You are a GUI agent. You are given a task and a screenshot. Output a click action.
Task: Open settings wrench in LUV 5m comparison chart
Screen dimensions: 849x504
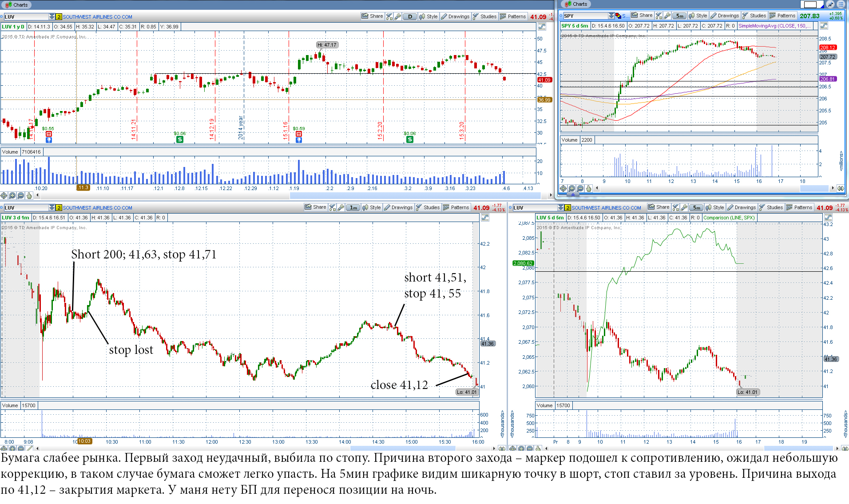[x=684, y=207]
